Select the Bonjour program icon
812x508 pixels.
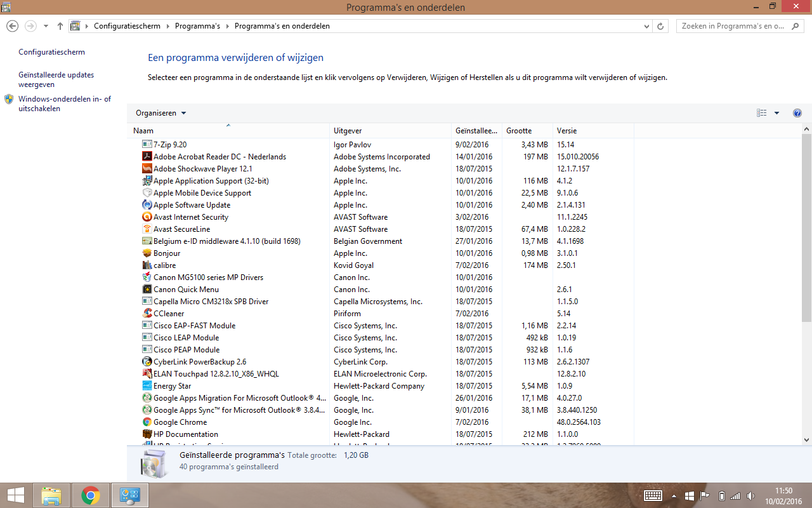point(147,253)
